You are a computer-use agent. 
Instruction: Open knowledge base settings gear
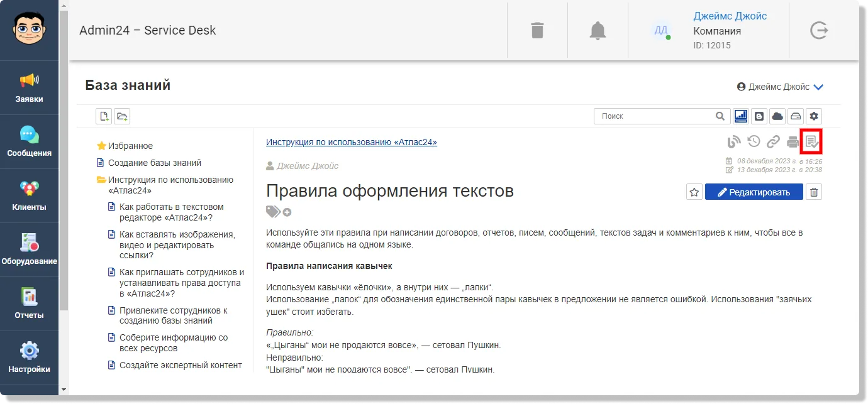[814, 116]
